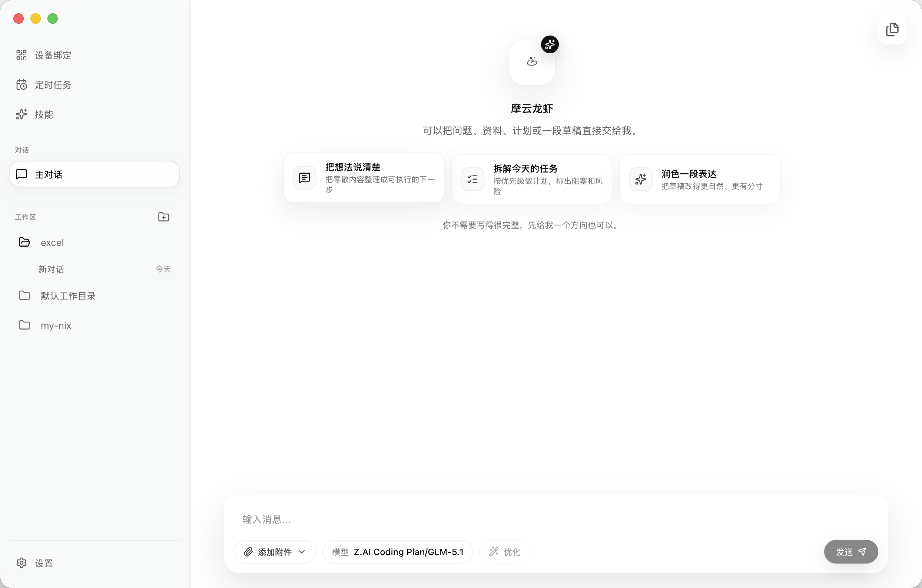
Task: Click sparkle icon on 润色一段表达 card
Action: (x=641, y=179)
